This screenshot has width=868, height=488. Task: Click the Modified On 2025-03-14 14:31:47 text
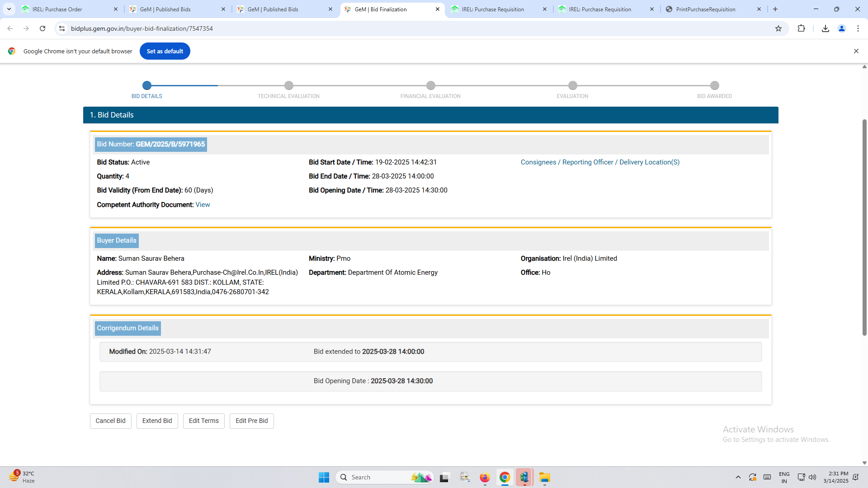(x=160, y=352)
